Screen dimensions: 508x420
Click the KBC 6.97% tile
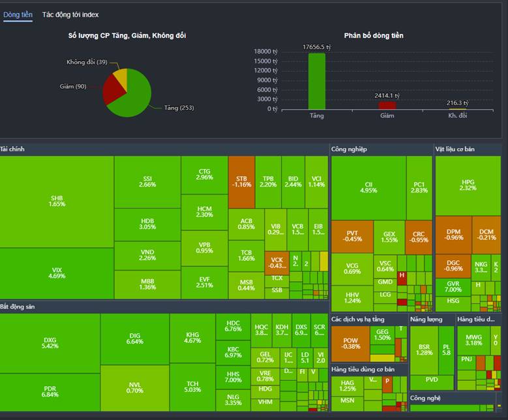point(233,353)
